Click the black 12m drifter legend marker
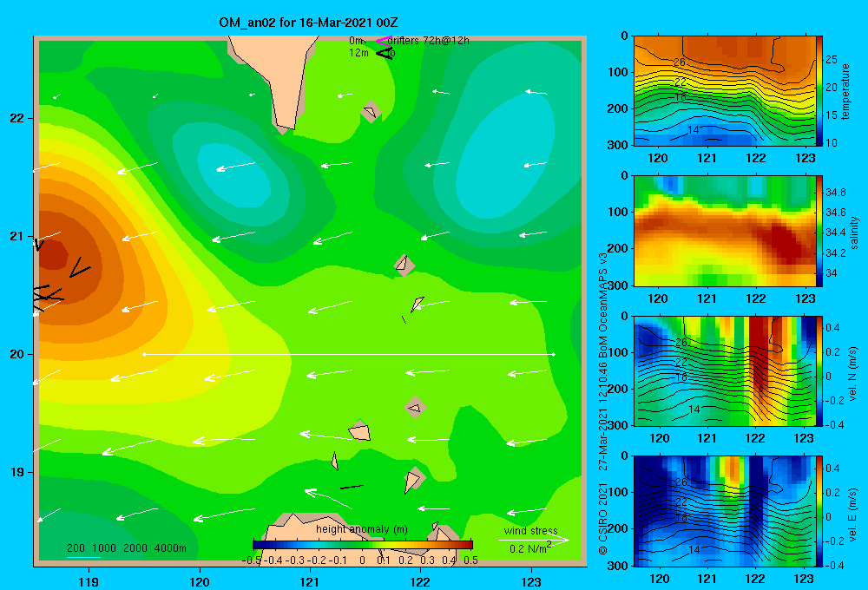The width and height of the screenshot is (868, 590). click(384, 53)
